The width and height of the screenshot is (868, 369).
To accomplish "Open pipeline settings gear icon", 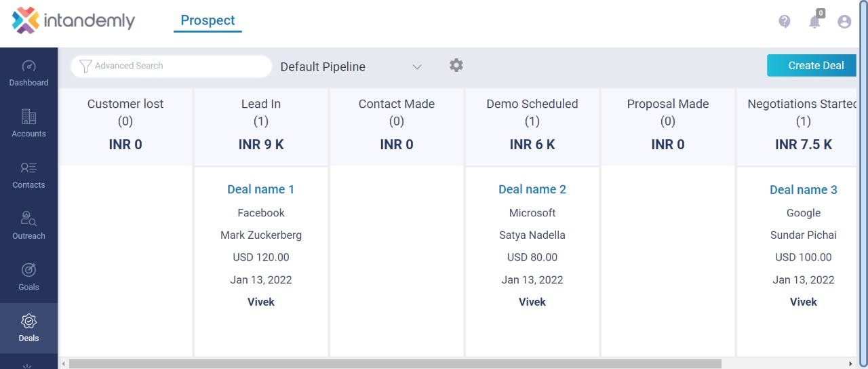I will [x=456, y=65].
